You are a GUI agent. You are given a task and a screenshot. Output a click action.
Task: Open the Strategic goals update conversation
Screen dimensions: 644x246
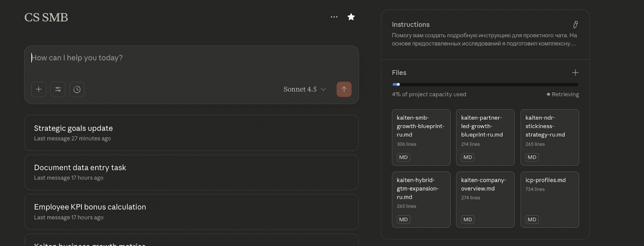(191, 132)
